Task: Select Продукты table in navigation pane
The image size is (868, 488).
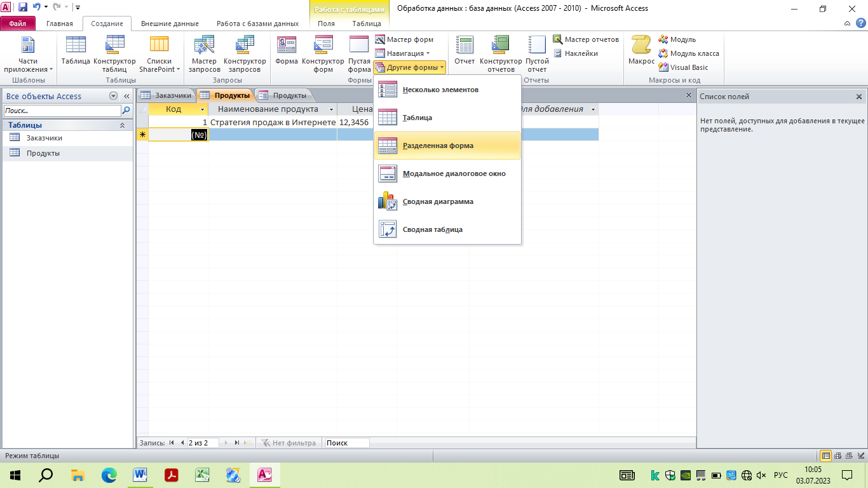Action: (68, 153)
